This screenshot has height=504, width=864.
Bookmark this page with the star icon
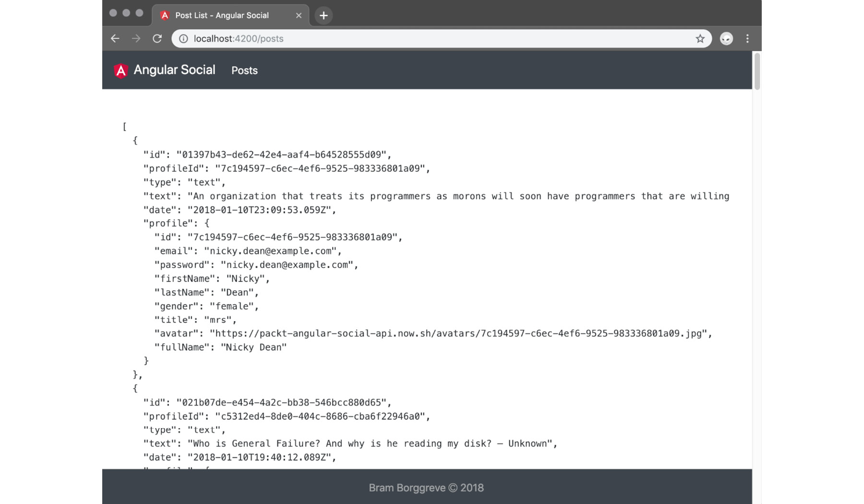coord(700,38)
